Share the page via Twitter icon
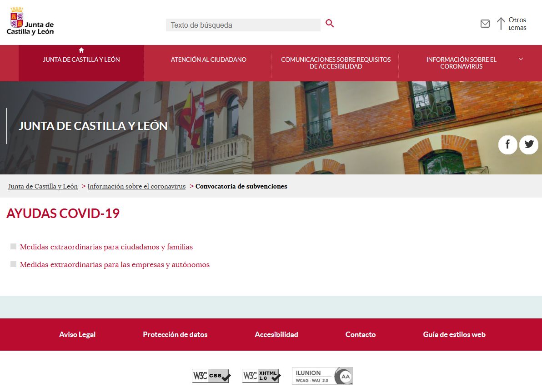 [x=529, y=144]
